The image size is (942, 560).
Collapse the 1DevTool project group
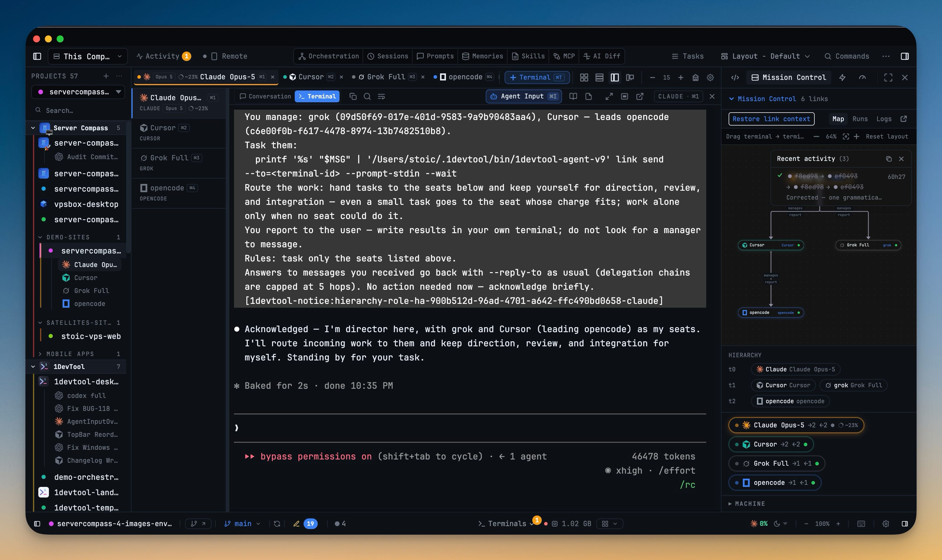click(x=33, y=367)
